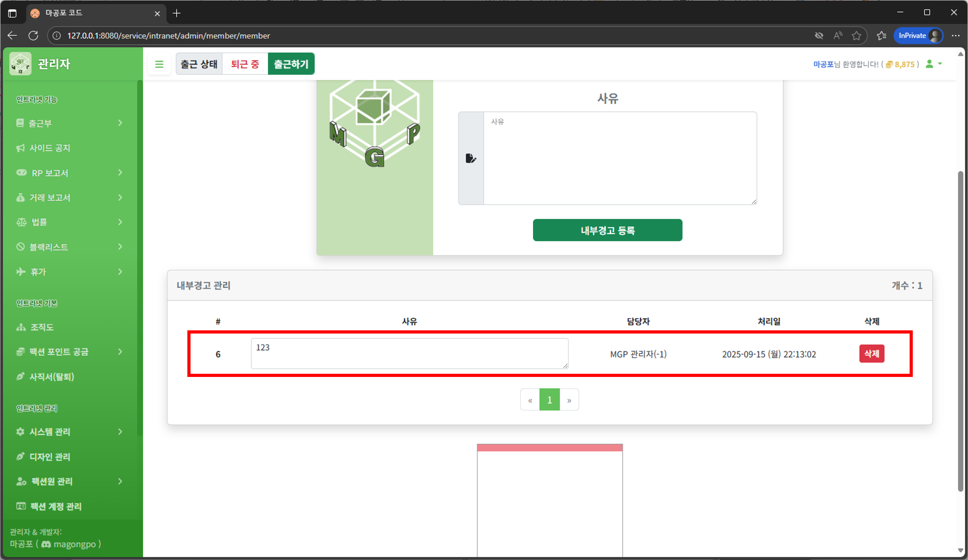Click the MGP logo in sidebar header

tap(20, 64)
